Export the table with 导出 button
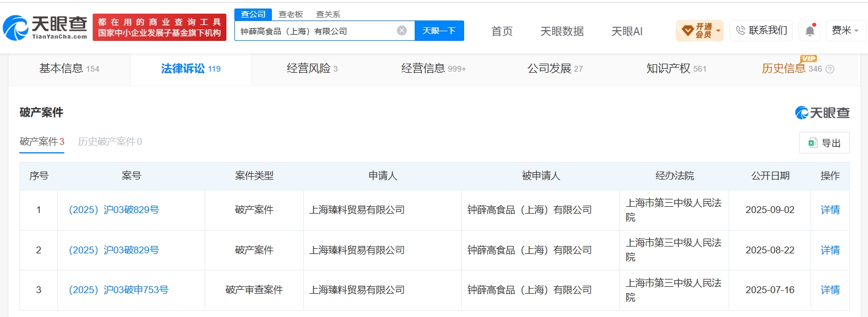868x317 pixels. click(x=824, y=143)
